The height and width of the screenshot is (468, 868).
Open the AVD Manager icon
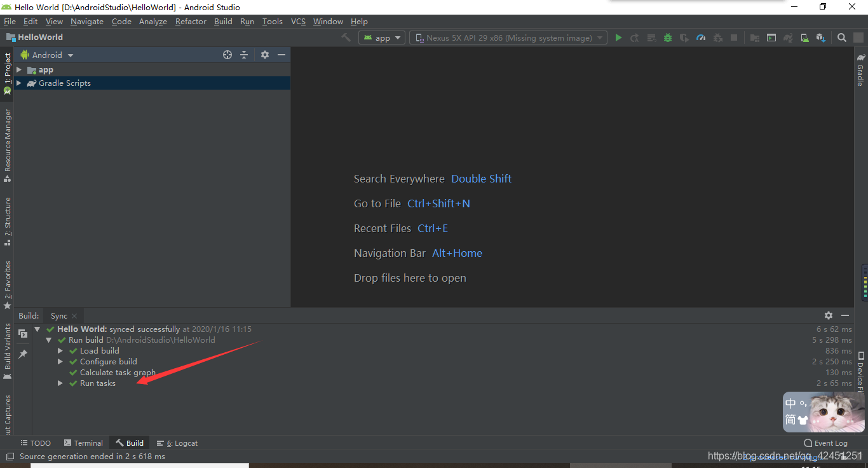tap(804, 38)
